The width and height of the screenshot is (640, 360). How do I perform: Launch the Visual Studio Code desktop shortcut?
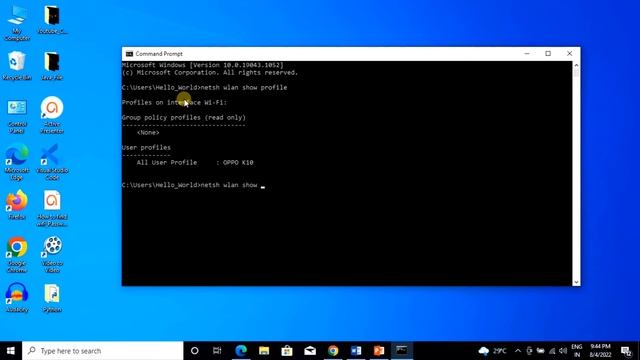coord(52,162)
